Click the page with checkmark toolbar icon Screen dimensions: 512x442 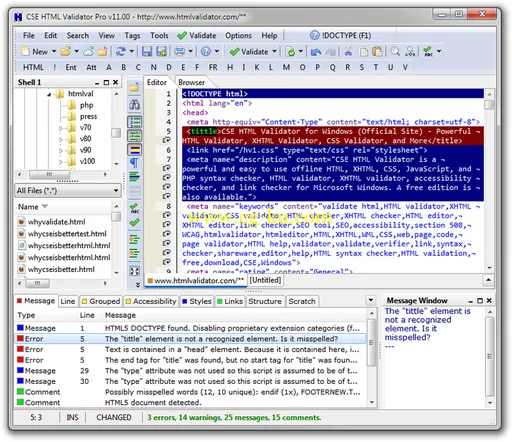pos(290,52)
